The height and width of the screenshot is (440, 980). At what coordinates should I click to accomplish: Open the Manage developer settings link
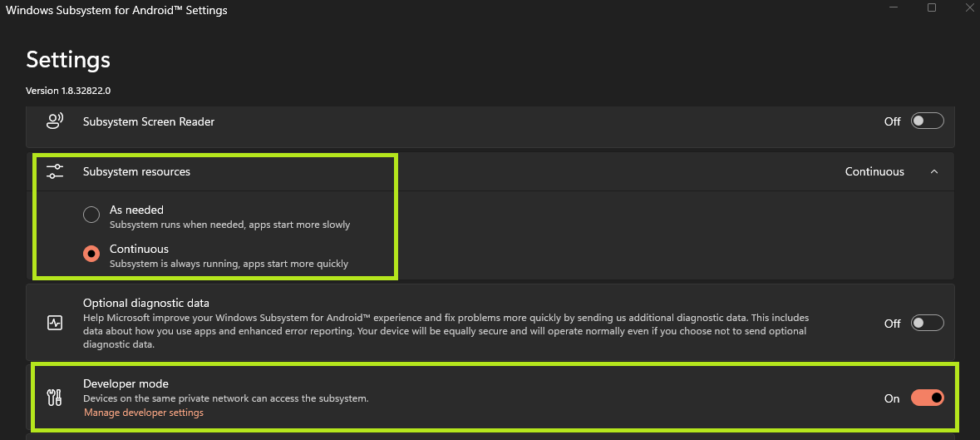[x=144, y=413]
